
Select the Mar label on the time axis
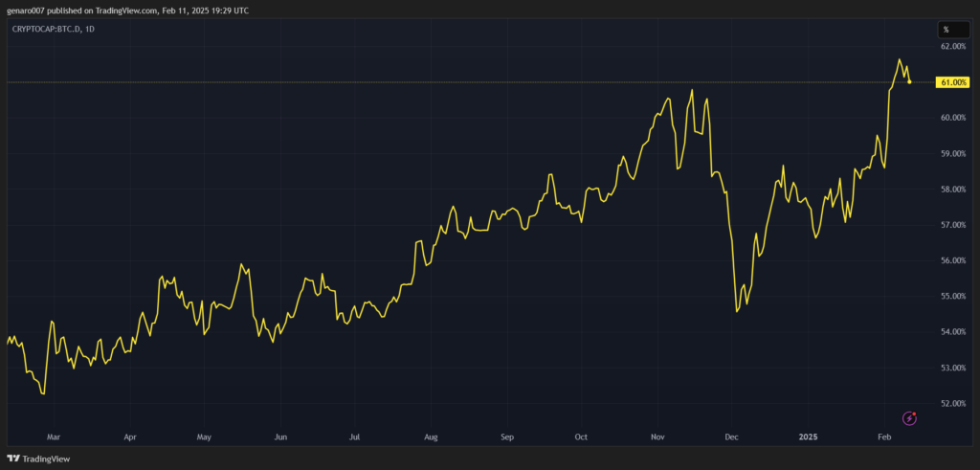(54, 436)
